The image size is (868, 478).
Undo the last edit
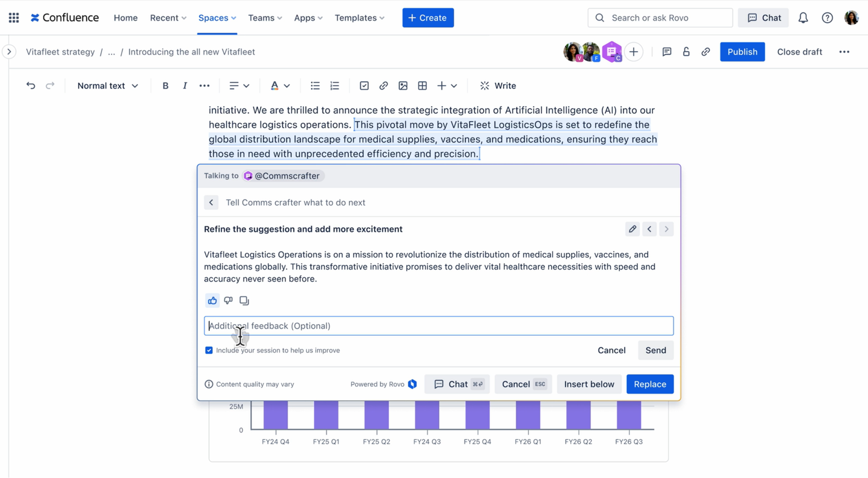pos(31,85)
